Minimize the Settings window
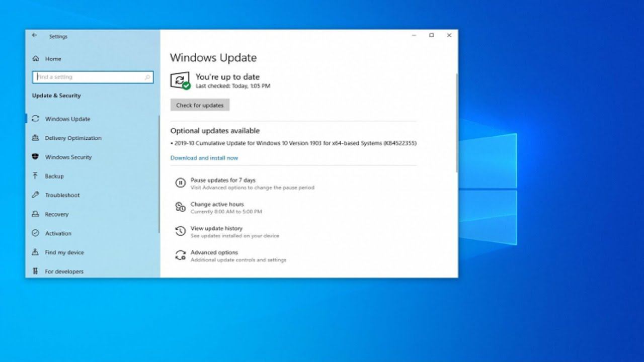The height and width of the screenshot is (362, 644). pos(414,35)
